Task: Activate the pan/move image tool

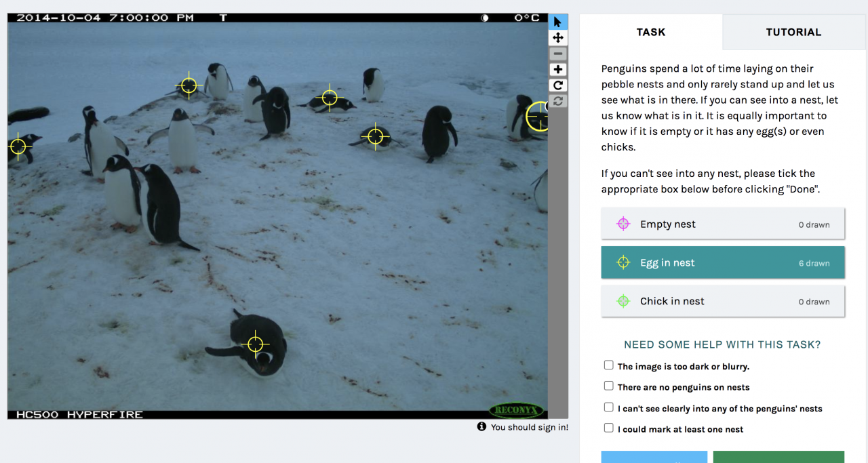Action: [558, 38]
